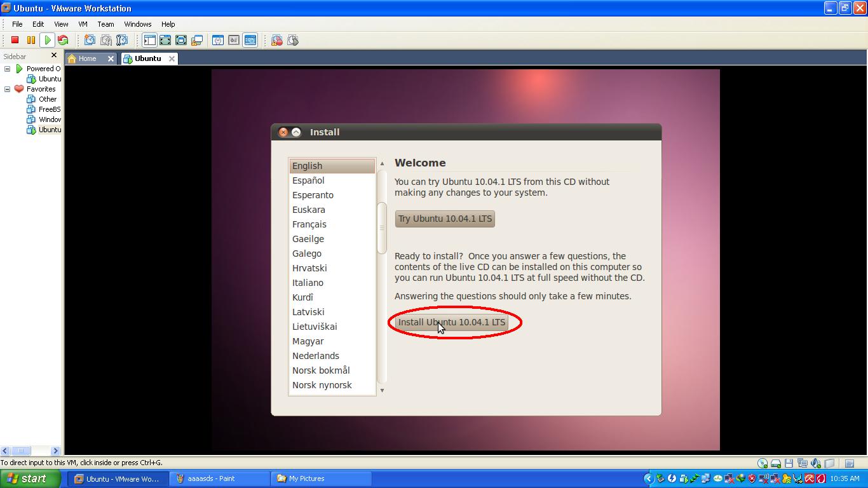Click the green Power On play icon
The height and width of the screenshot is (488, 868).
click(x=47, y=40)
